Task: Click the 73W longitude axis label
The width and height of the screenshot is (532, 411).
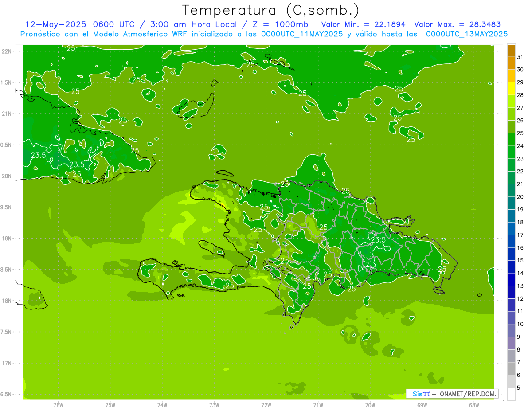Action: (214, 405)
